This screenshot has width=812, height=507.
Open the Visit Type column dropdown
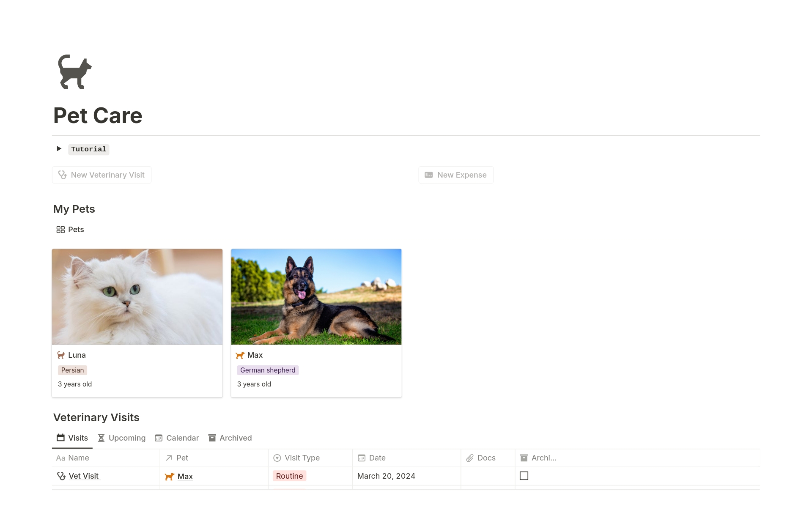point(277,458)
